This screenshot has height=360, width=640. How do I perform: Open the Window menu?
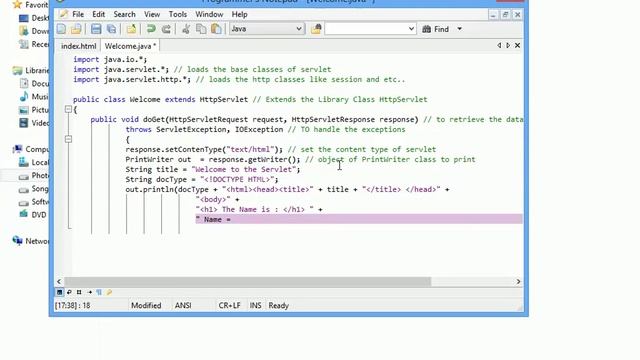point(209,14)
